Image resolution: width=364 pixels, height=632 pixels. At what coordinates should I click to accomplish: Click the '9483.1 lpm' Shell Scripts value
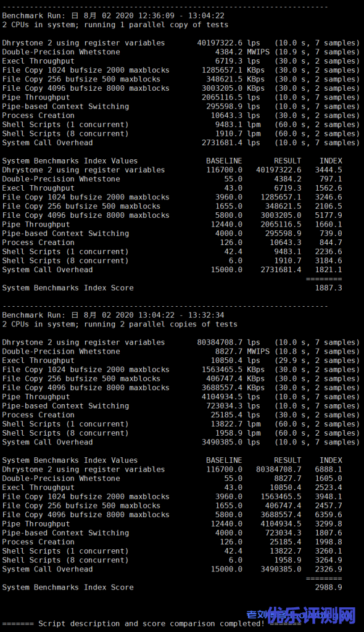[x=238, y=125]
